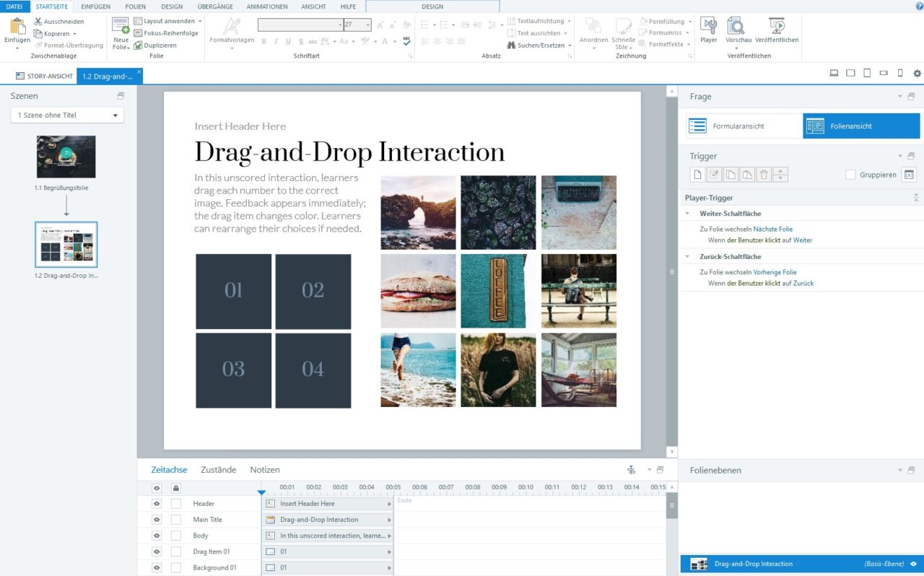Start publishing with the Veröffentlichen icon
This screenshot has height=576, width=924.
tap(777, 29)
